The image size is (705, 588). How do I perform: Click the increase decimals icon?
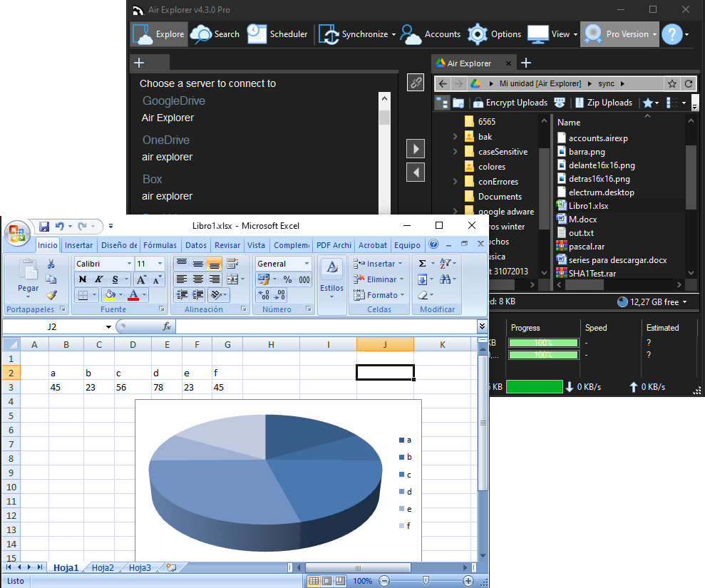click(264, 295)
